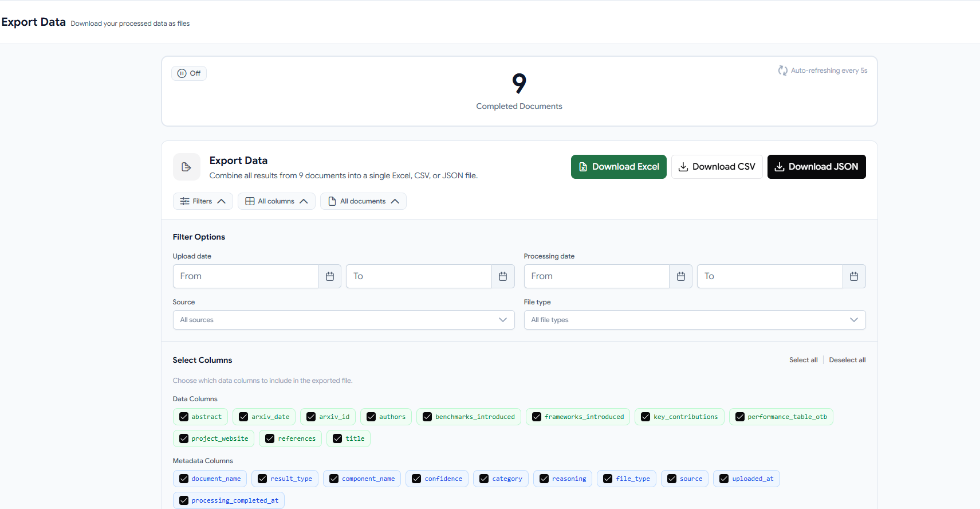Click the Processing date To field

pos(770,276)
